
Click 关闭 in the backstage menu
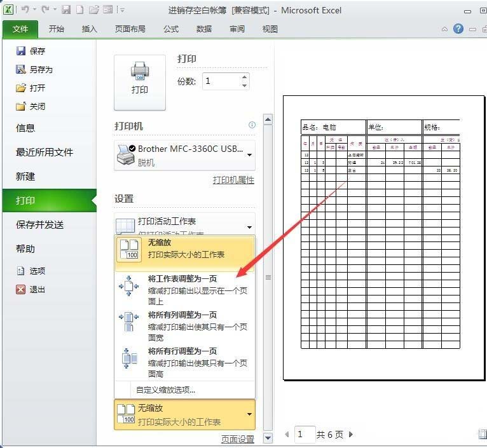point(31,107)
